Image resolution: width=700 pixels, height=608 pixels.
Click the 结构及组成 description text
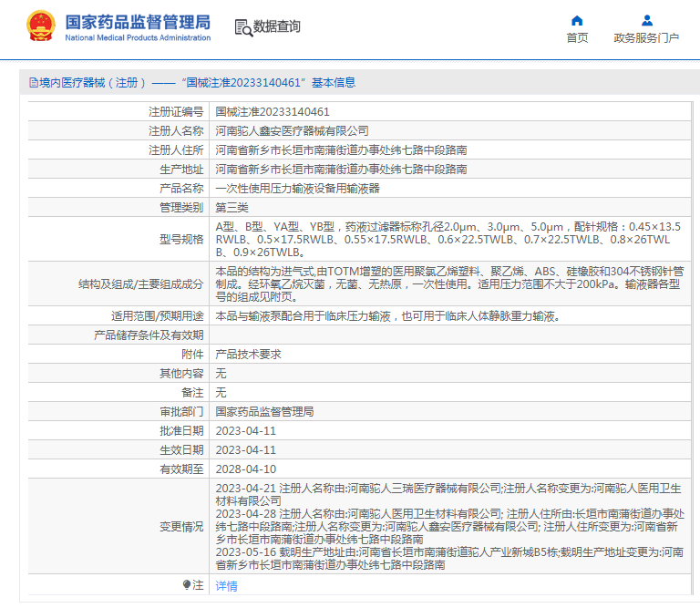tap(449, 283)
